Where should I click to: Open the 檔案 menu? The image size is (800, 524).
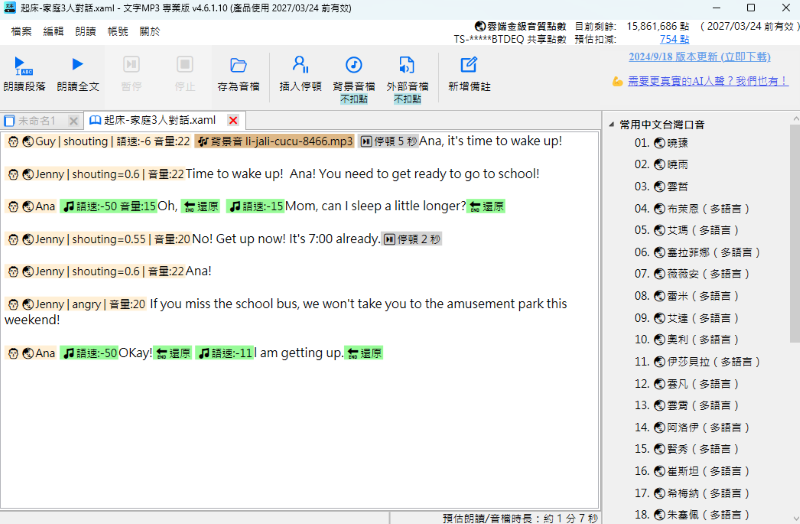(x=21, y=31)
